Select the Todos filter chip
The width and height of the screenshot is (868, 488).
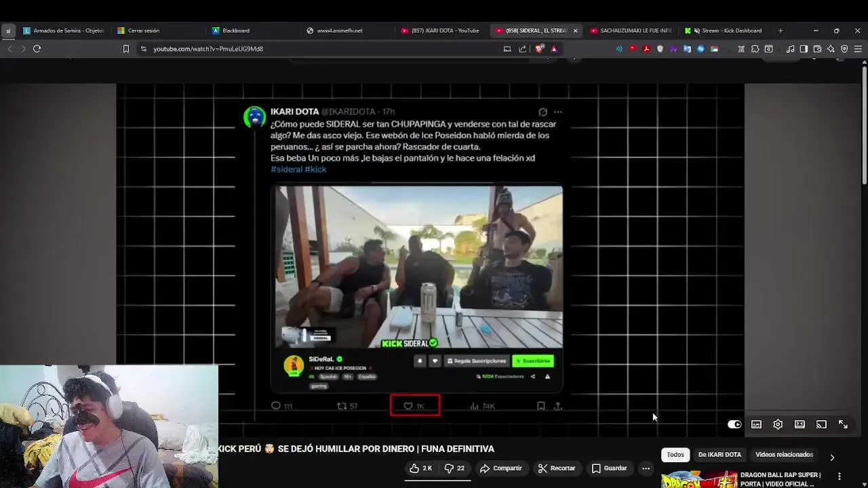(x=675, y=455)
